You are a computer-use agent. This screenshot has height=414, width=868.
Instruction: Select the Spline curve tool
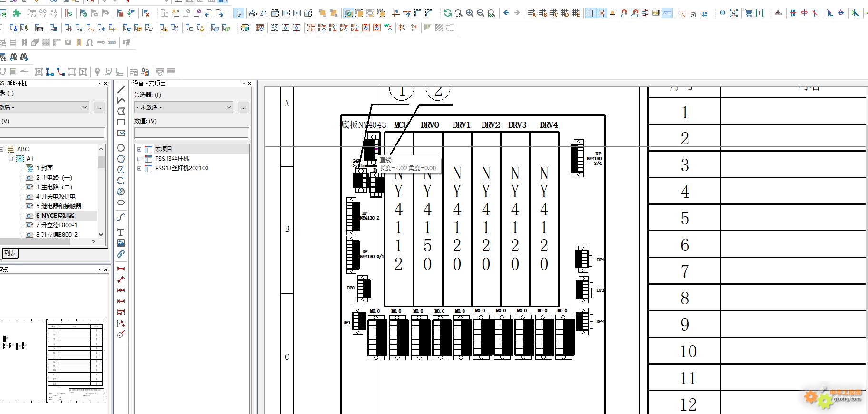[x=121, y=217]
